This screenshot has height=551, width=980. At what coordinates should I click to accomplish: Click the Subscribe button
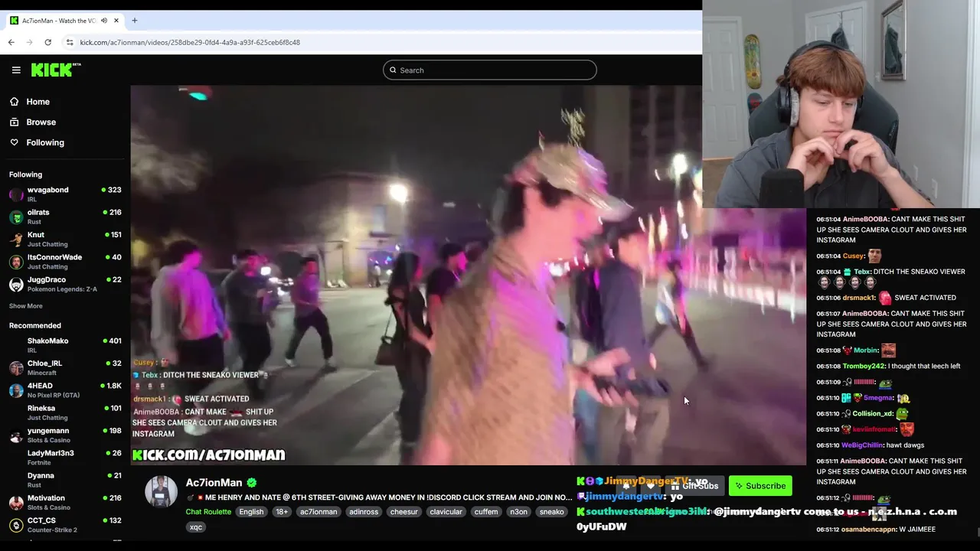[x=760, y=486]
